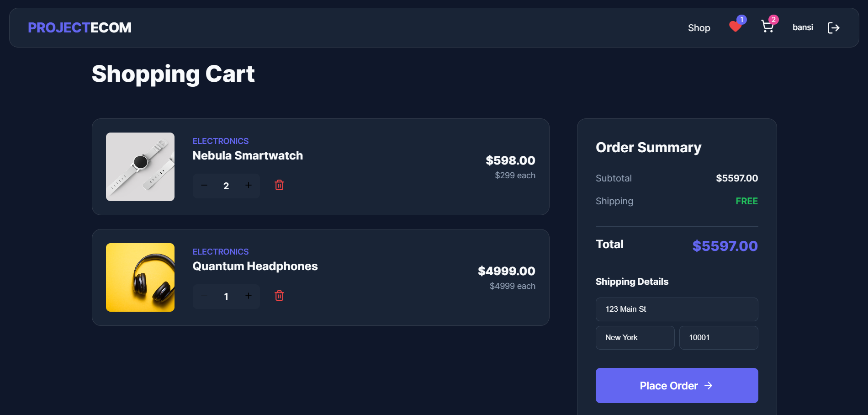Delete Nebula Smartwatch using its trash icon
This screenshot has width=868, height=415.
click(279, 185)
